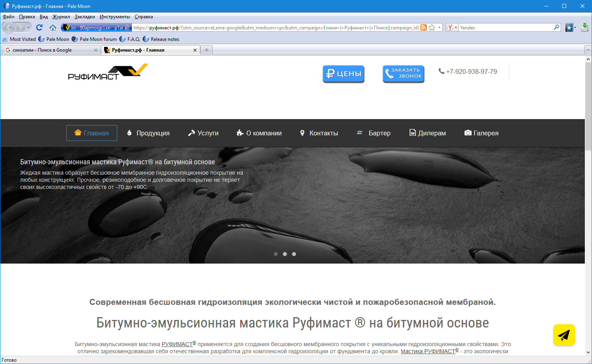Open the О компании navigation item
This screenshot has width=592, height=364.
(x=259, y=133)
